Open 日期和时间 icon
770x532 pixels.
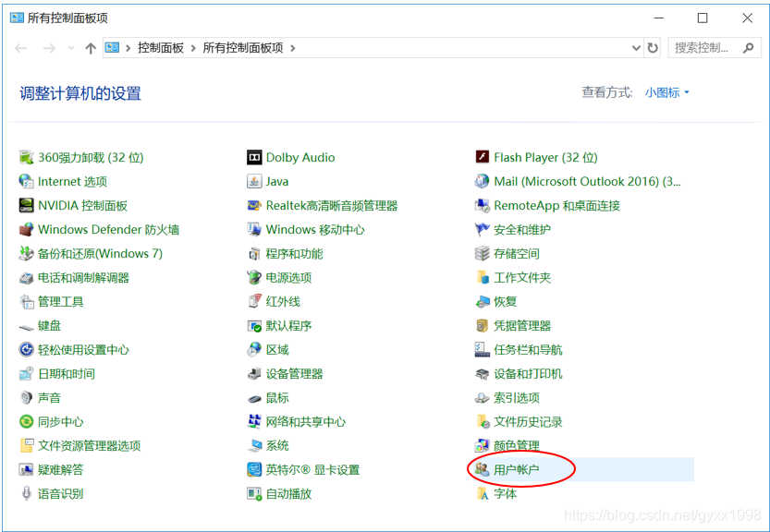tap(26, 374)
